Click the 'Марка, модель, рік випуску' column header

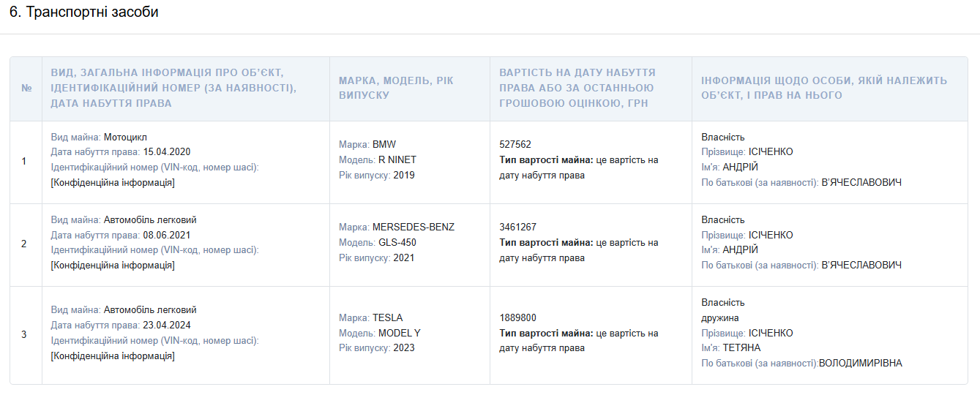click(x=396, y=88)
